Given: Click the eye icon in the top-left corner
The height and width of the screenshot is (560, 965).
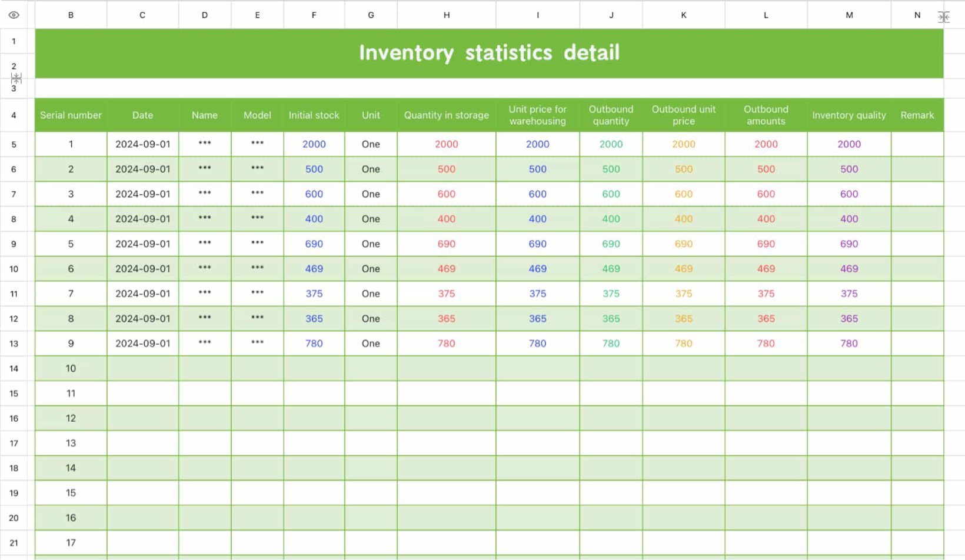Looking at the screenshot, I should 14,15.
